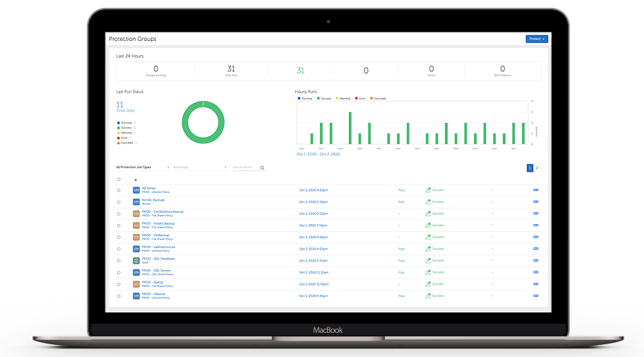Screen dimensions: 644x357
Task: Select the NoSQL Backups row checkbox
Action: [x=119, y=202]
